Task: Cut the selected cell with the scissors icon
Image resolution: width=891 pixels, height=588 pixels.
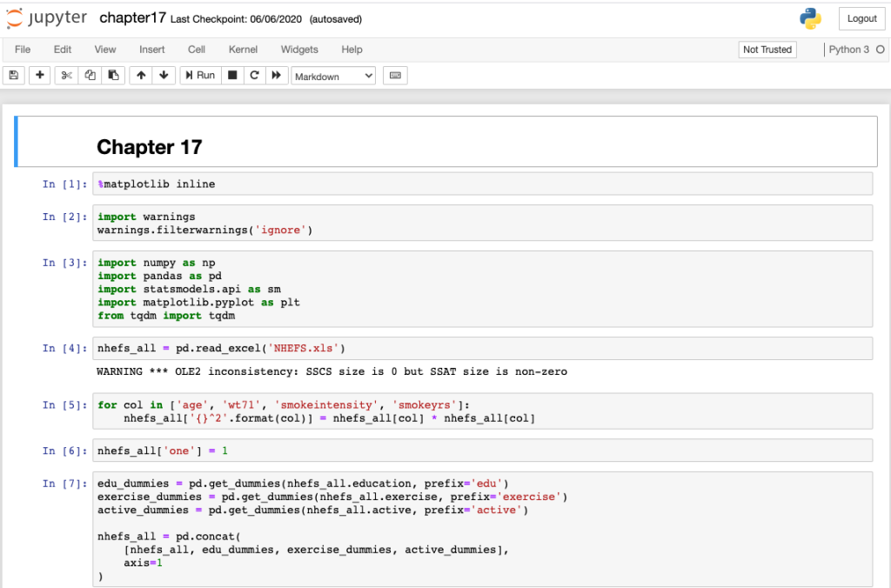Action: [65, 76]
